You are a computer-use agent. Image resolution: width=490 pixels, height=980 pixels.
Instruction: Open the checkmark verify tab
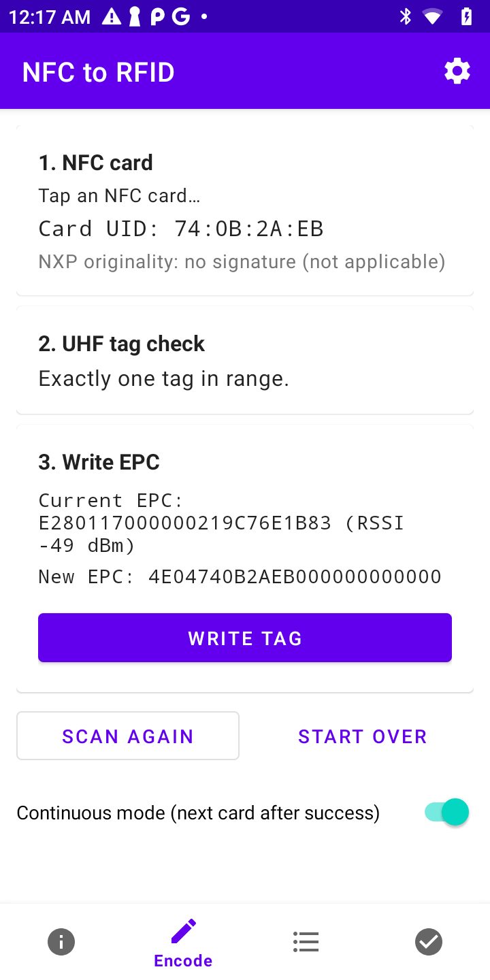429,942
